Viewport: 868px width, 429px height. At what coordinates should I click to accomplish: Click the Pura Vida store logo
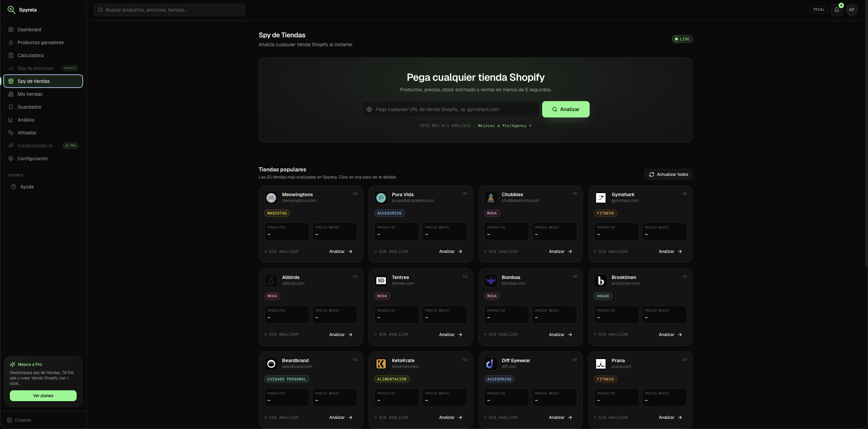(381, 198)
